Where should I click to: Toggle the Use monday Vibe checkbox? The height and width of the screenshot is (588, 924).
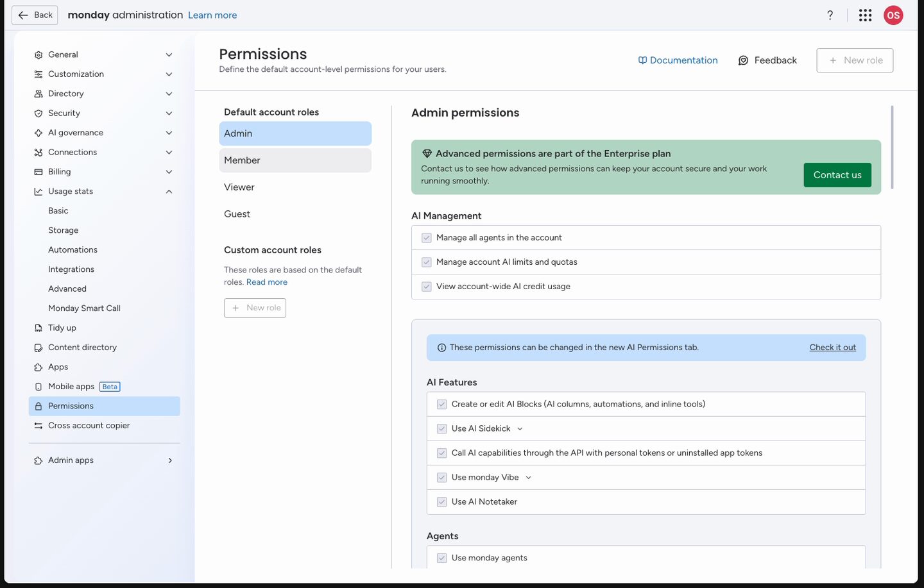(441, 478)
